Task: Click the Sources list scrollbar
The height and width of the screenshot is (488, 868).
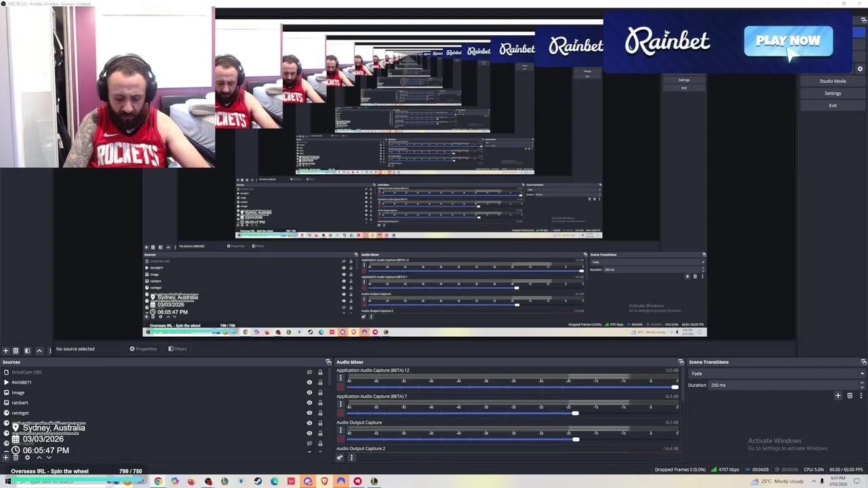Action: (x=330, y=376)
